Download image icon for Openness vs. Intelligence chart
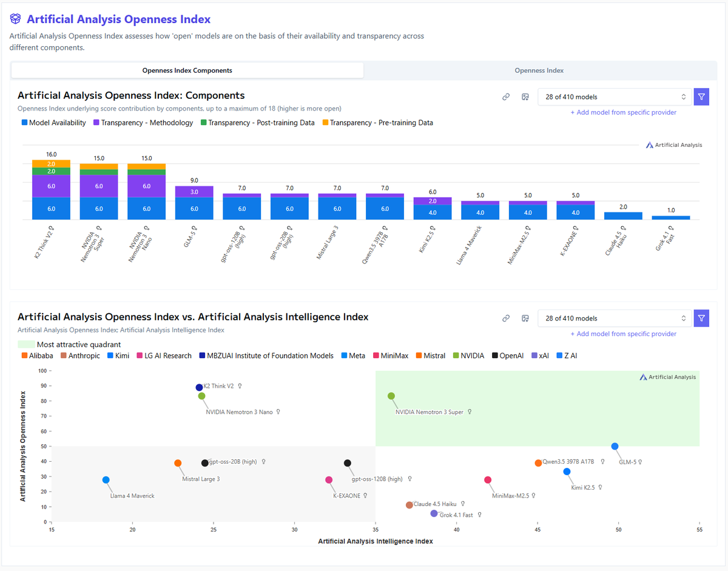 click(525, 319)
